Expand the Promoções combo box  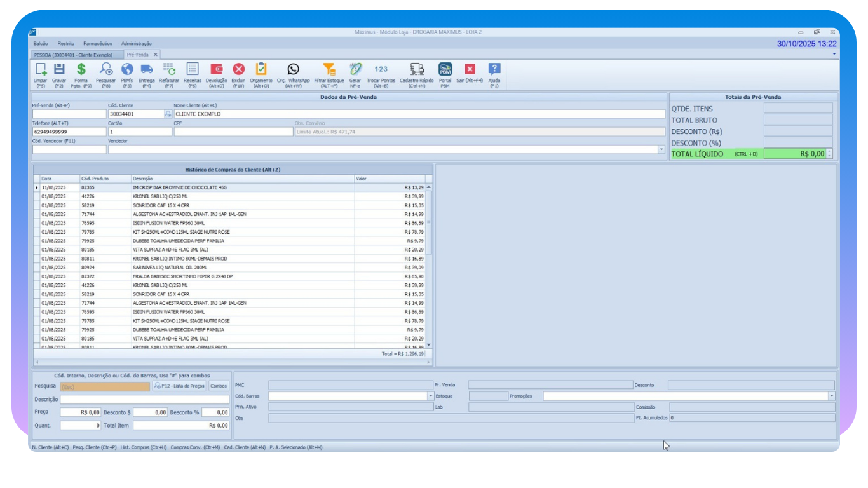coord(831,396)
